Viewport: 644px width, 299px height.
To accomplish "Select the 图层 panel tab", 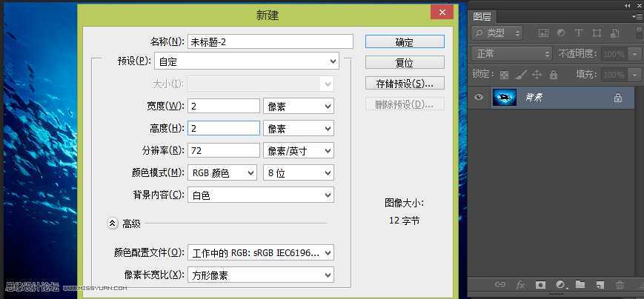I will (x=482, y=17).
